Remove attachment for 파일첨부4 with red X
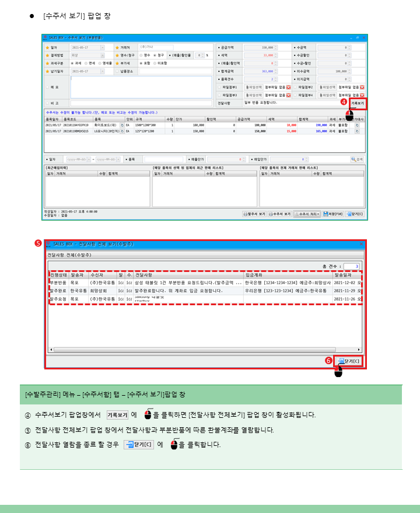Viewport: 420px width, 513px height. point(362,95)
